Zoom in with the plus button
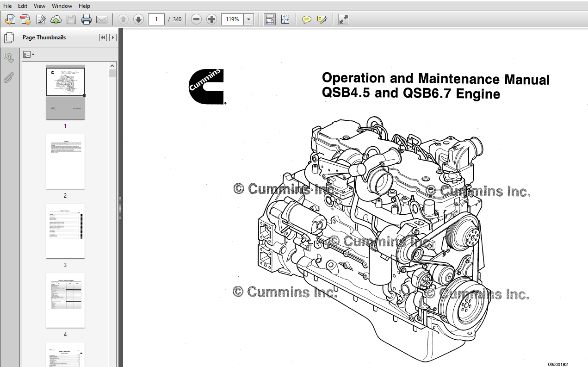This screenshot has height=367, width=588. tap(212, 19)
